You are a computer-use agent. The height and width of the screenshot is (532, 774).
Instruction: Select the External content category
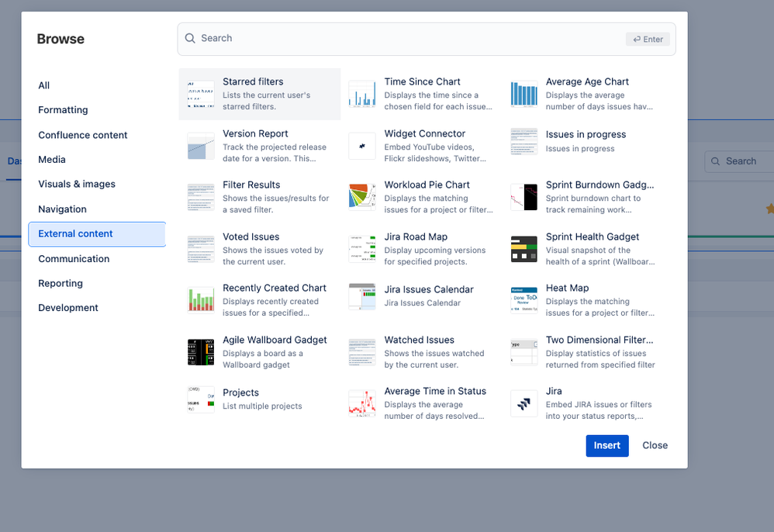(x=97, y=234)
